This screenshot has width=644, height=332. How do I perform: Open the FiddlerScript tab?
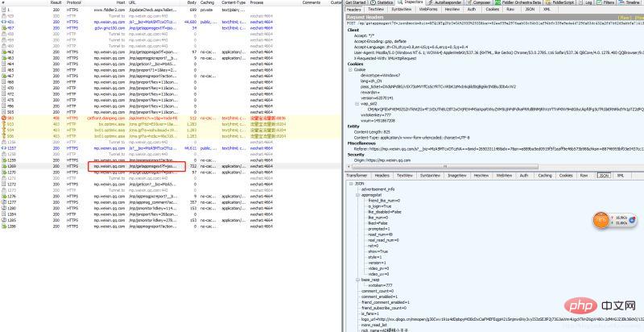point(560,2)
